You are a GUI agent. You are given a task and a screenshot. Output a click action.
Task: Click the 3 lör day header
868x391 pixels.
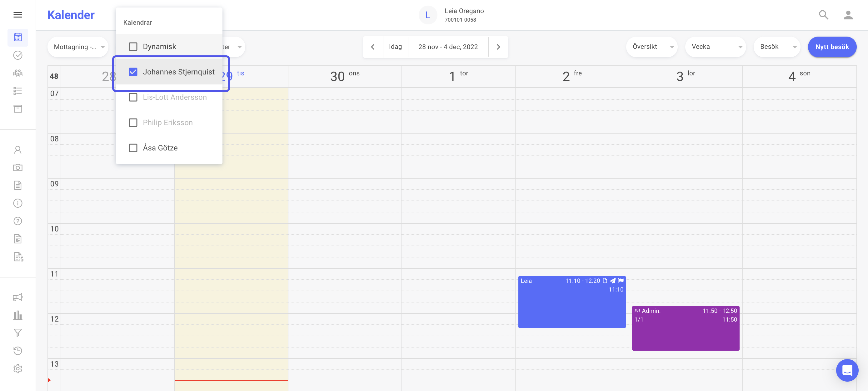pyautogui.click(x=686, y=77)
